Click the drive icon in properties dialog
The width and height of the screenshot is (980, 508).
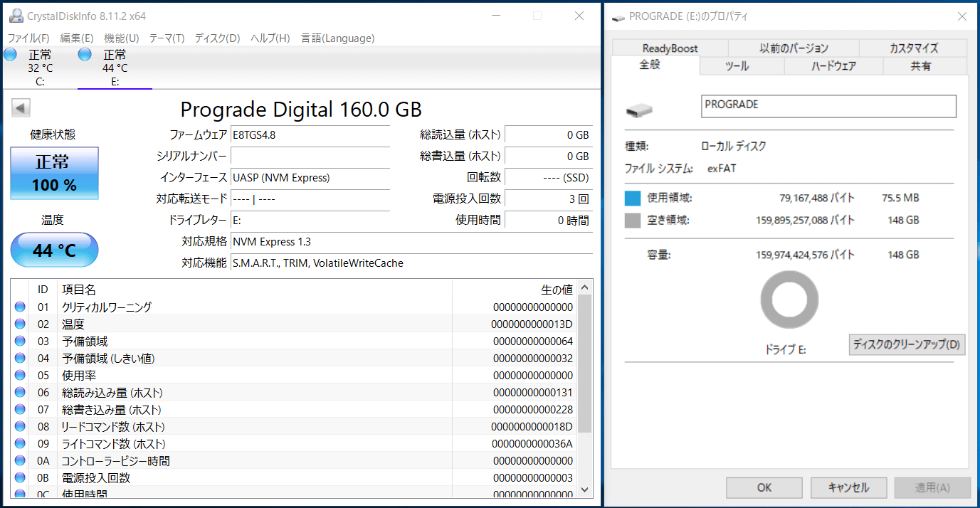click(x=639, y=110)
